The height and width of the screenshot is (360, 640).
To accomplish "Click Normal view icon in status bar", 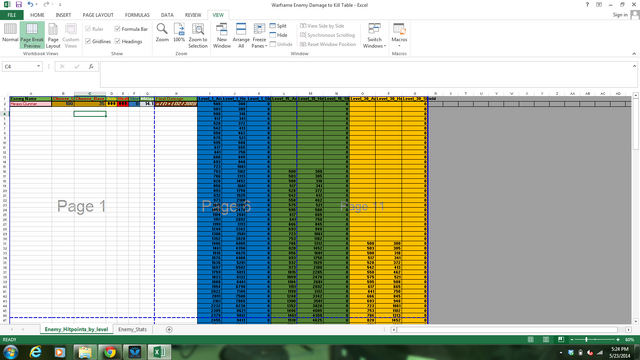I will point(531,340).
